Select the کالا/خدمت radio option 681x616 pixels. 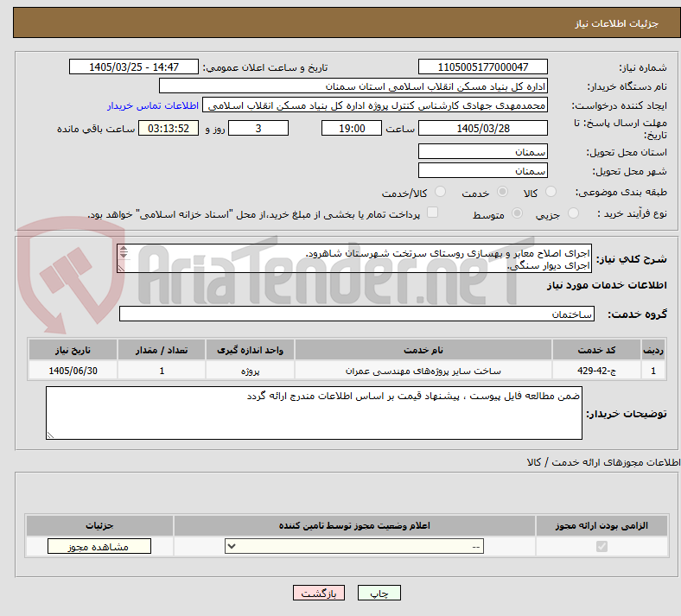[x=441, y=192]
